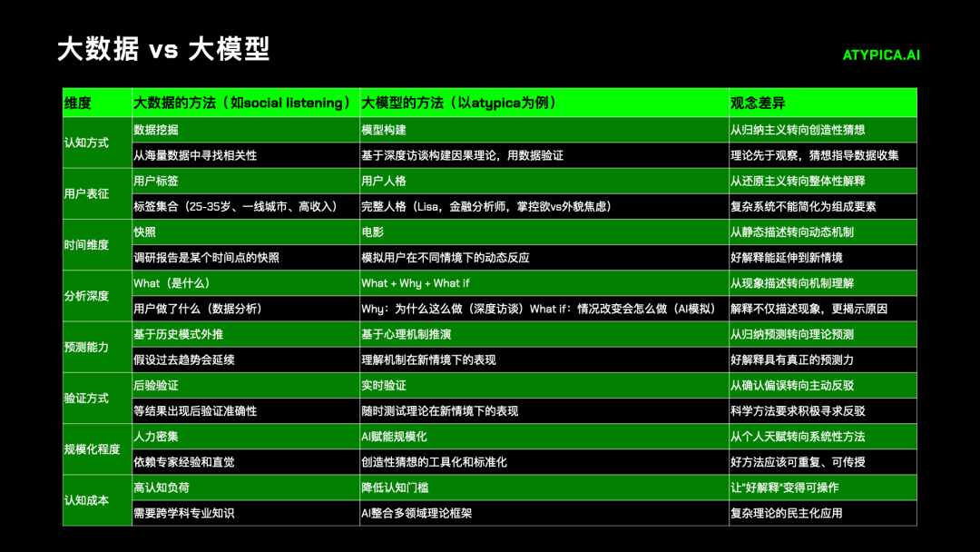The width and height of the screenshot is (980, 552).
Task: Click the cell 随时测试理论在新情境下的表现
Action: pyautogui.click(x=544, y=410)
